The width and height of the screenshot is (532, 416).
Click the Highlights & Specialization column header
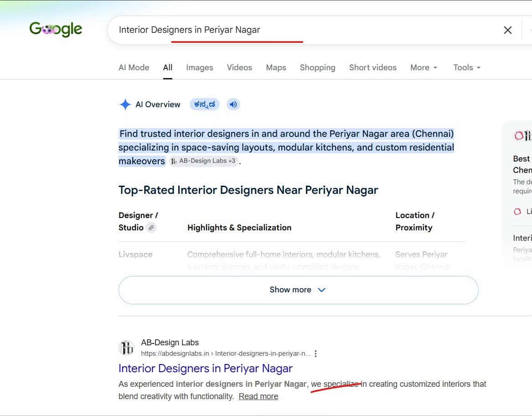click(239, 228)
